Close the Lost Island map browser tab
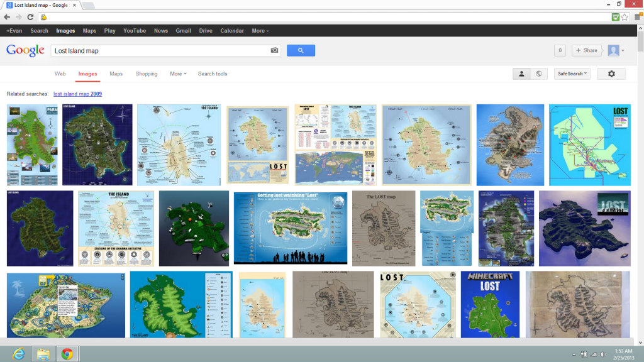 (74, 5)
